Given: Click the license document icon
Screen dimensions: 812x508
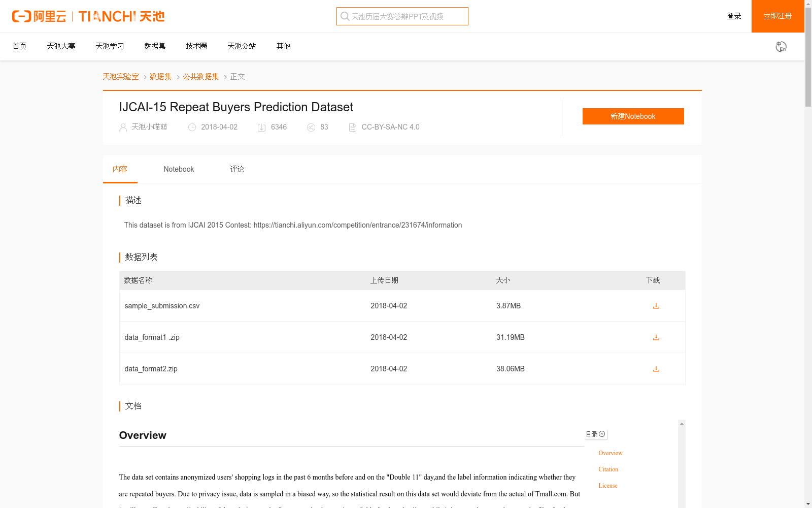Looking at the screenshot, I should [x=353, y=128].
